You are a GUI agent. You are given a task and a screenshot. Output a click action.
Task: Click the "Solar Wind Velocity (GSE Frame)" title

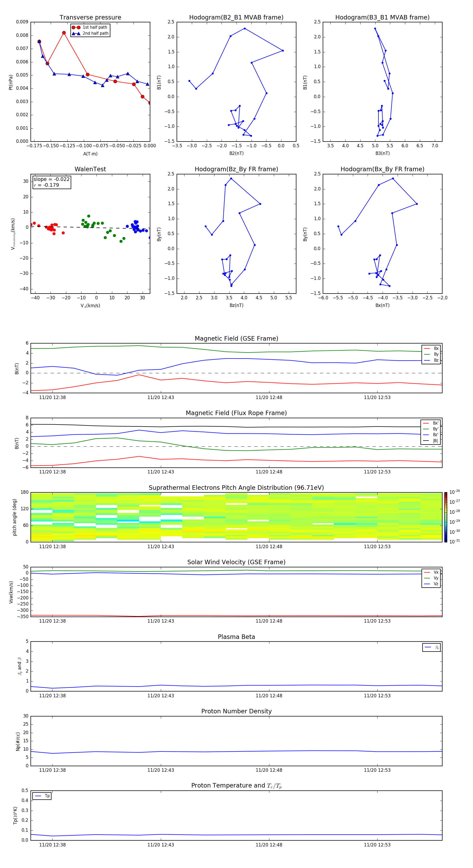pyautogui.click(x=236, y=562)
